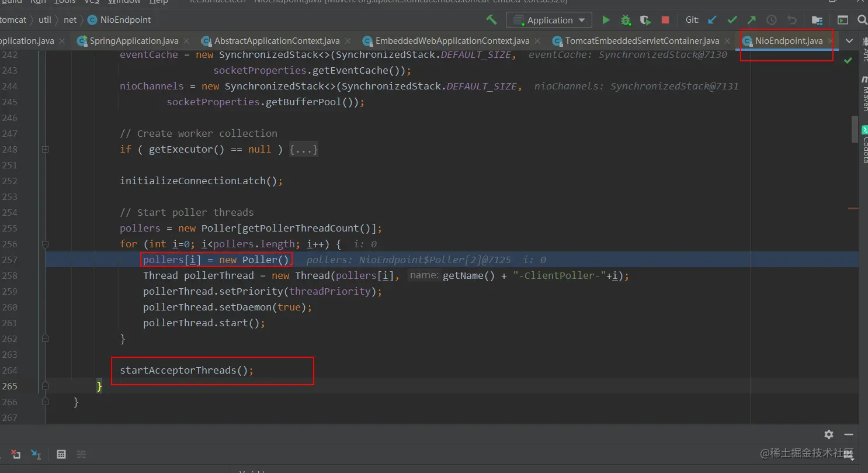This screenshot has height=473, width=868.
Task: Click line number 264 in the gutter
Action: [x=11, y=370]
